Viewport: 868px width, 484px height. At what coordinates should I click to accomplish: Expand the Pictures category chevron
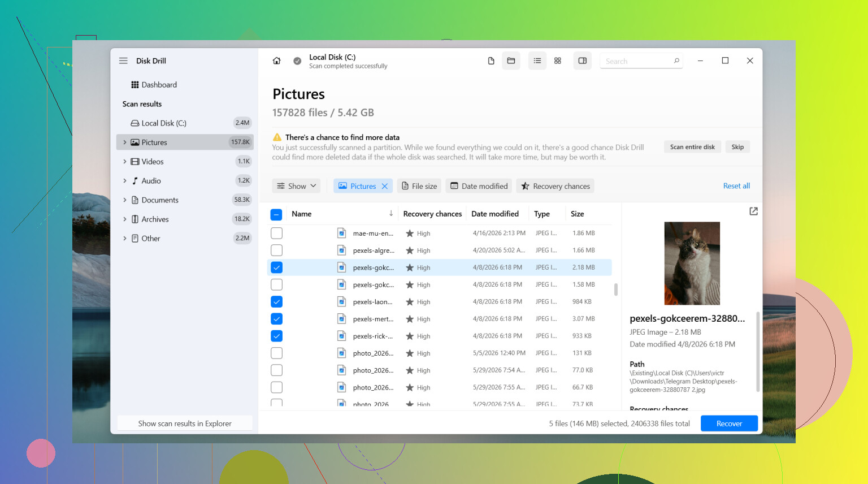click(x=125, y=142)
